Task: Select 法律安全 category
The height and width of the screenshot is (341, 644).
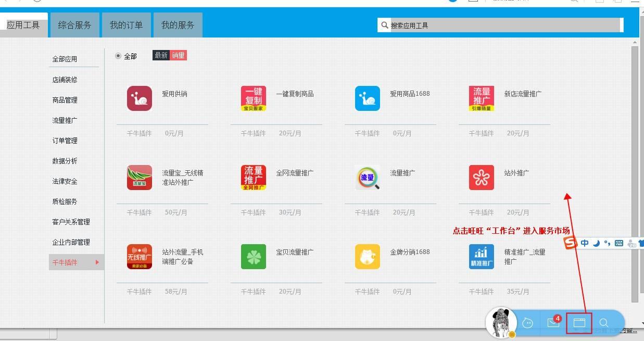Action: [65, 181]
